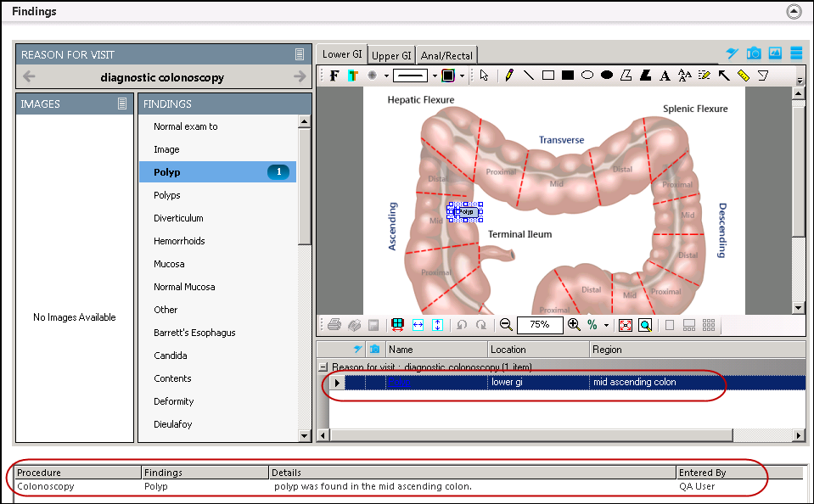Click the Polyp marker on the colon diagram

465,212
